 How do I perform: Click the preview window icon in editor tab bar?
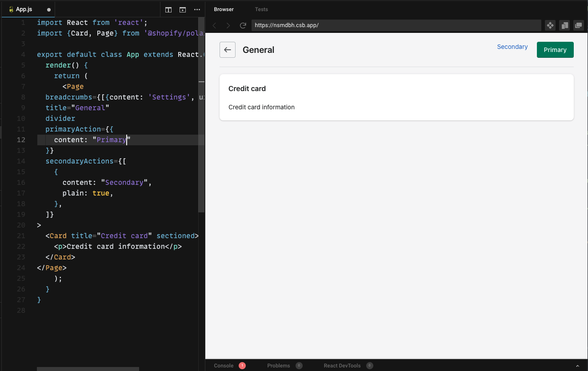pyautogui.click(x=183, y=9)
